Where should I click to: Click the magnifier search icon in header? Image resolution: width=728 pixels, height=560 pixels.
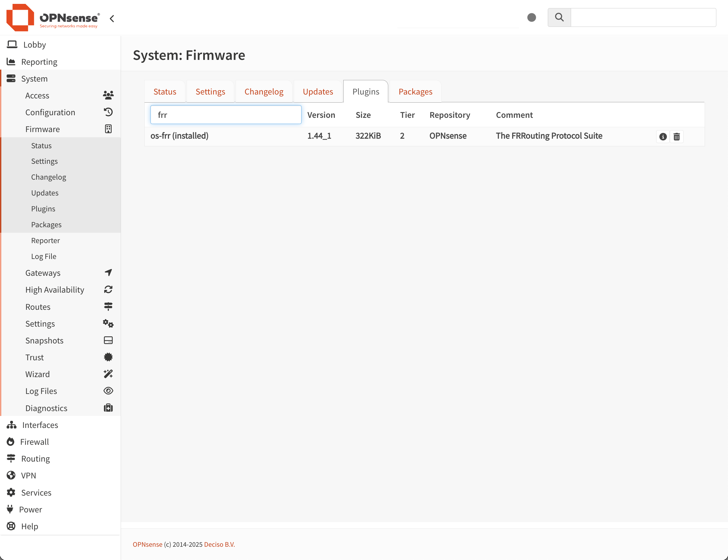559,17
